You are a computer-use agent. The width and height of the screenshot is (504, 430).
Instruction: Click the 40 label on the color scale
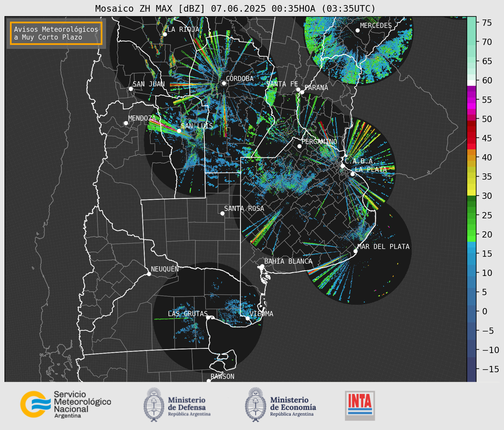coord(486,158)
